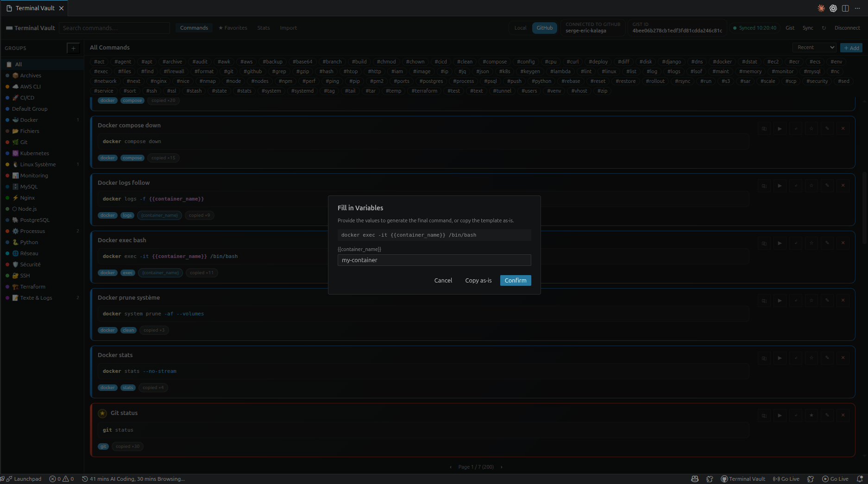Screen dimensions: 868x484
Task: Click Terminal Vault in the status bar
Action: [743, 479]
